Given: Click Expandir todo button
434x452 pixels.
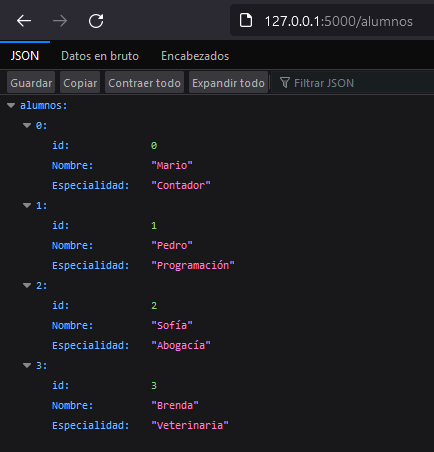Looking at the screenshot, I should [x=228, y=82].
